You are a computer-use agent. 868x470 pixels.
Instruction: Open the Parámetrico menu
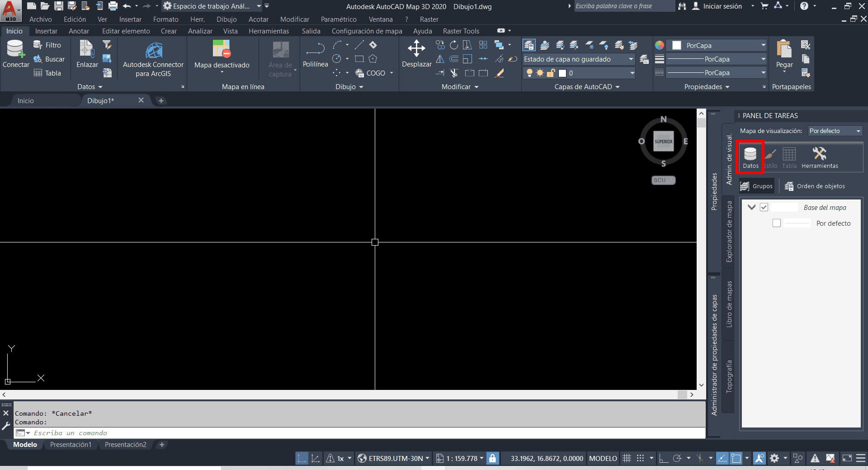click(339, 19)
